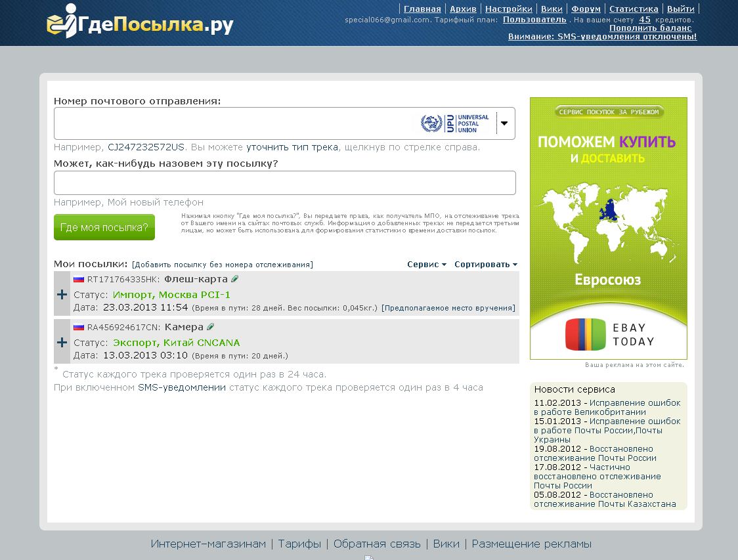Expand the RA456924617CN parcel details with plus

tap(62, 342)
